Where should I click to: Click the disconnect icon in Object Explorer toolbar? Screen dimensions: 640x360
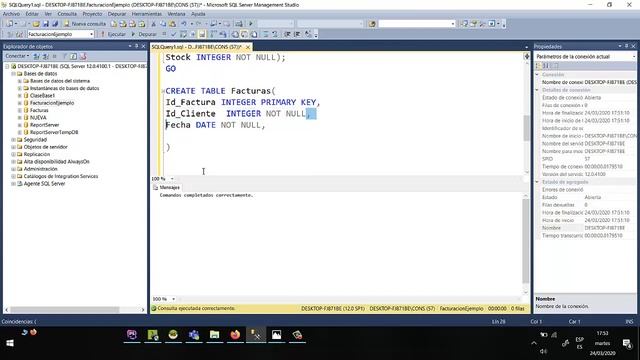click(46, 56)
